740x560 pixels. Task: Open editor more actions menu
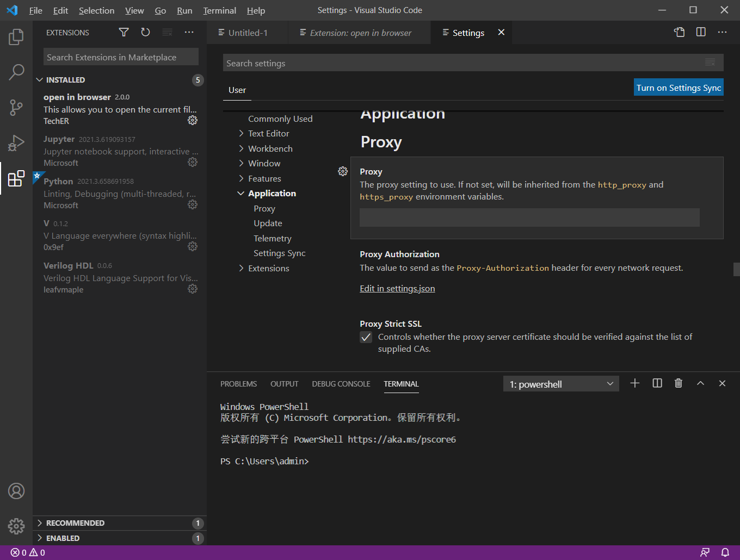coord(722,32)
